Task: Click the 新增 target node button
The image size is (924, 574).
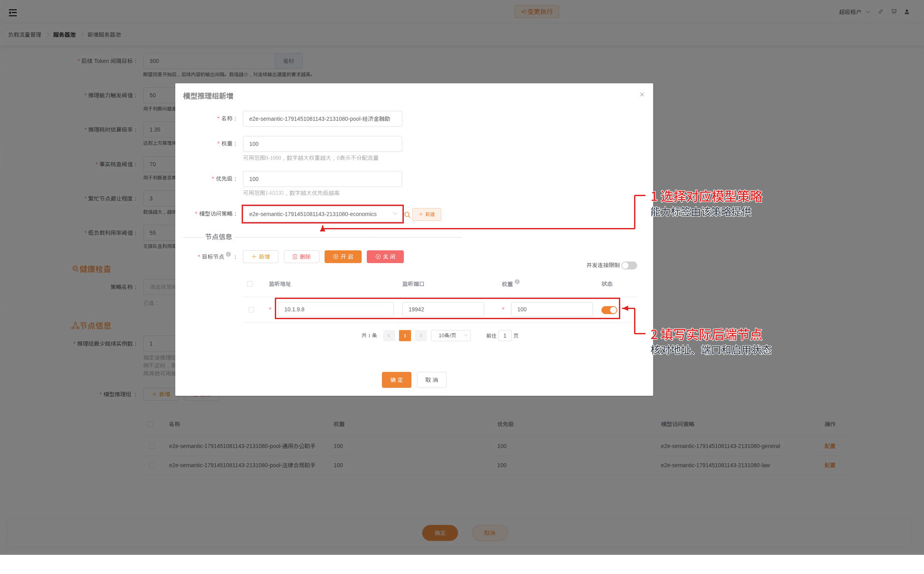Action: pyautogui.click(x=260, y=257)
